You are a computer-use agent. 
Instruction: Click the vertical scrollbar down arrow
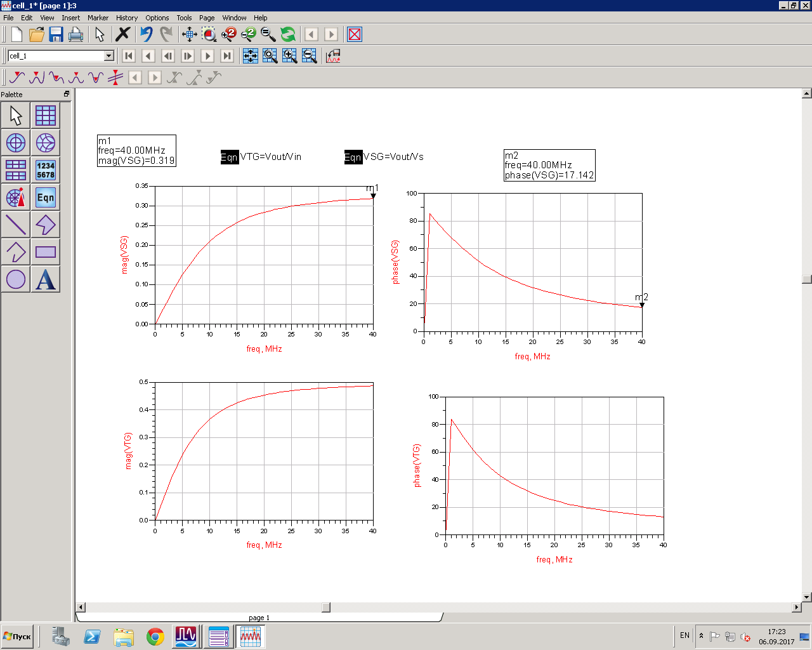[x=807, y=597]
